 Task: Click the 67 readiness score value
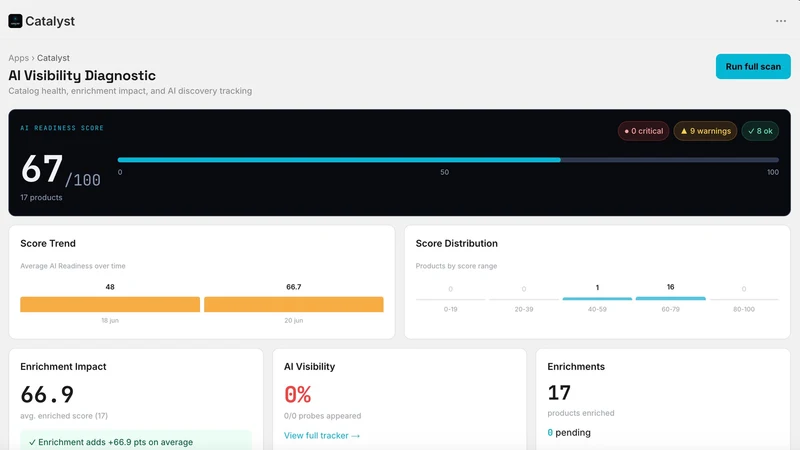tap(42, 169)
